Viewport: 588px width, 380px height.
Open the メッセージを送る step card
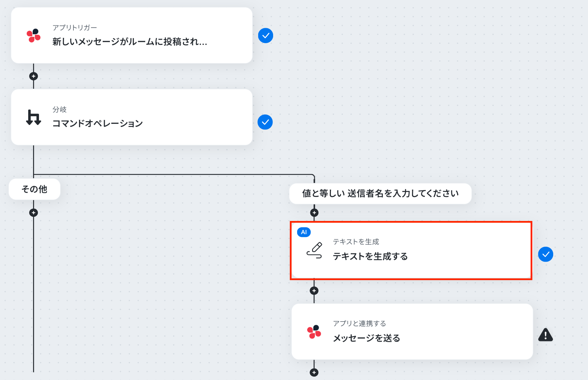pos(412,332)
